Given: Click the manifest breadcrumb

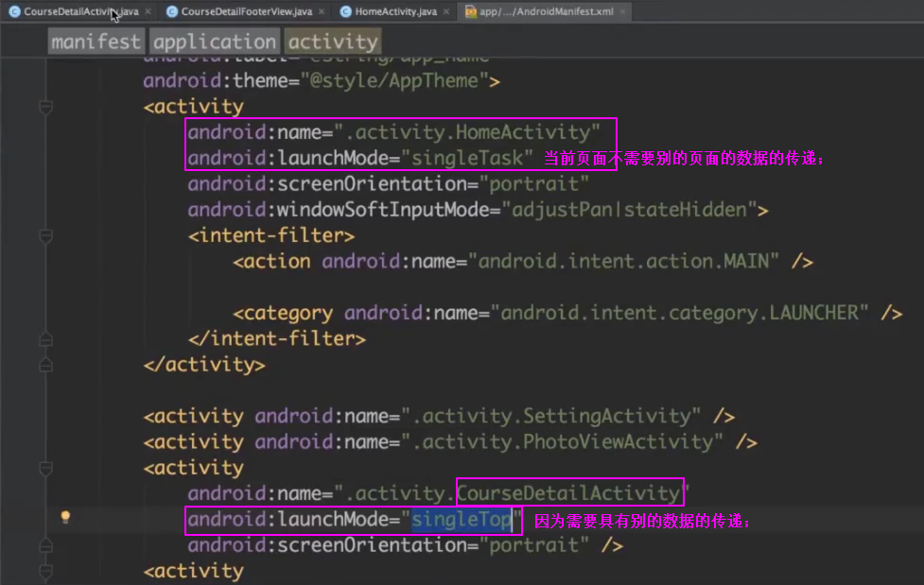Looking at the screenshot, I should (x=96, y=42).
